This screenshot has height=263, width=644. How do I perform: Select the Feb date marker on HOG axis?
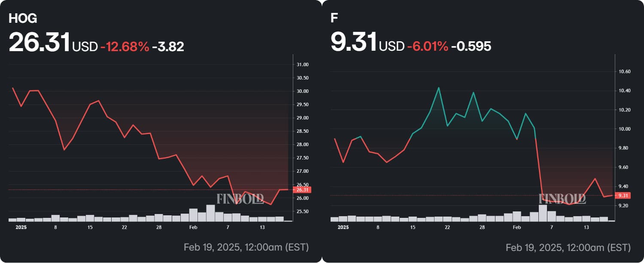(193, 227)
